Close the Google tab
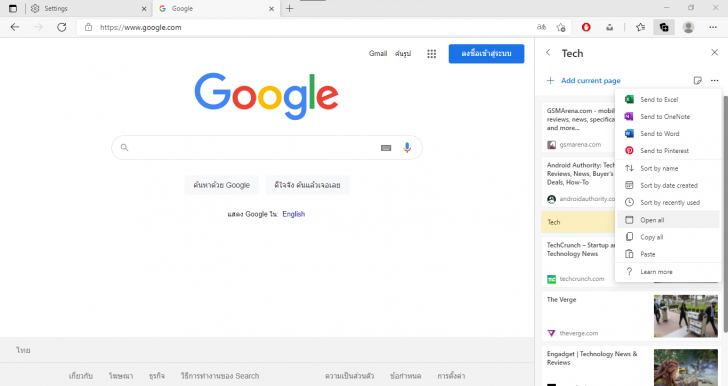 click(272, 8)
